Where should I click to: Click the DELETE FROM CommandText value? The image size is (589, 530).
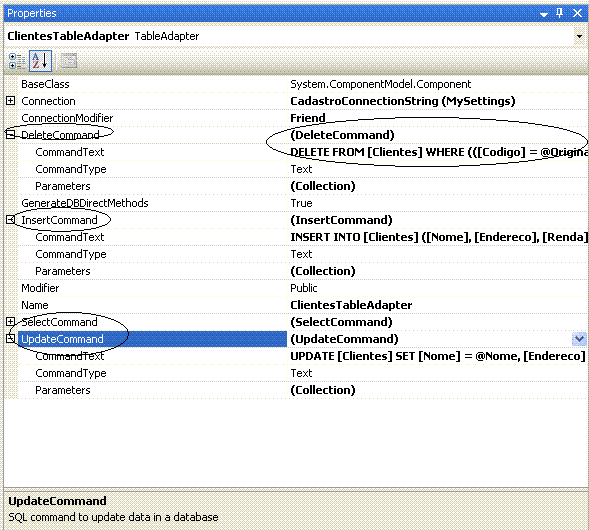pyautogui.click(x=439, y=152)
